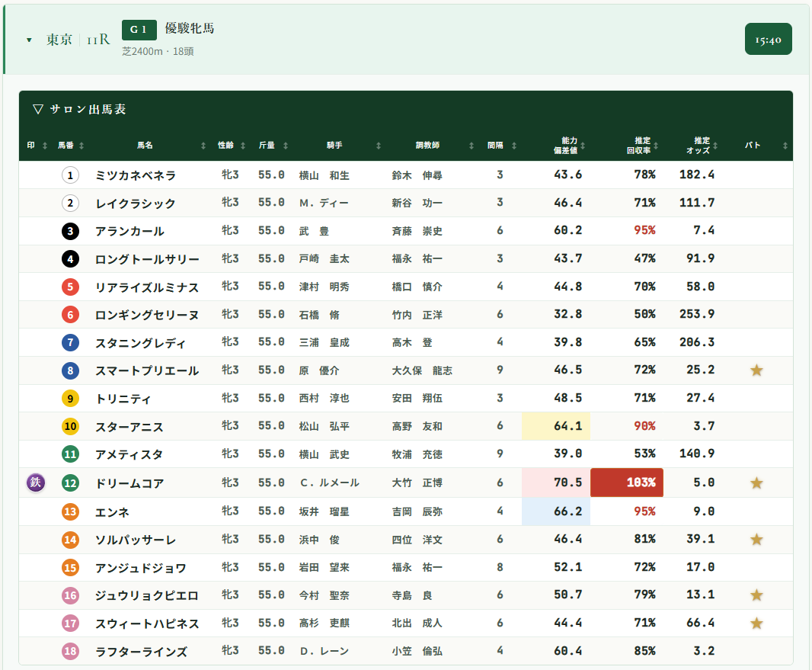Select jockey D.レーン
812x670 pixels.
pos(324,652)
